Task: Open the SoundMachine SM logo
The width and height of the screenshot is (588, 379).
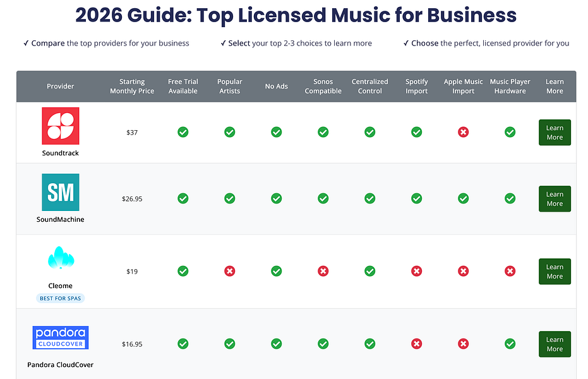Action: [61, 192]
